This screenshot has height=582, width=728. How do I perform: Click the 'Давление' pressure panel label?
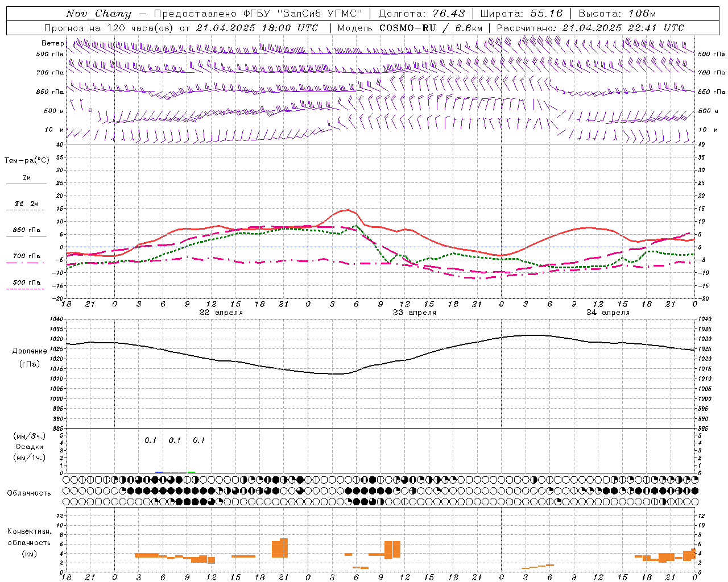(30, 351)
